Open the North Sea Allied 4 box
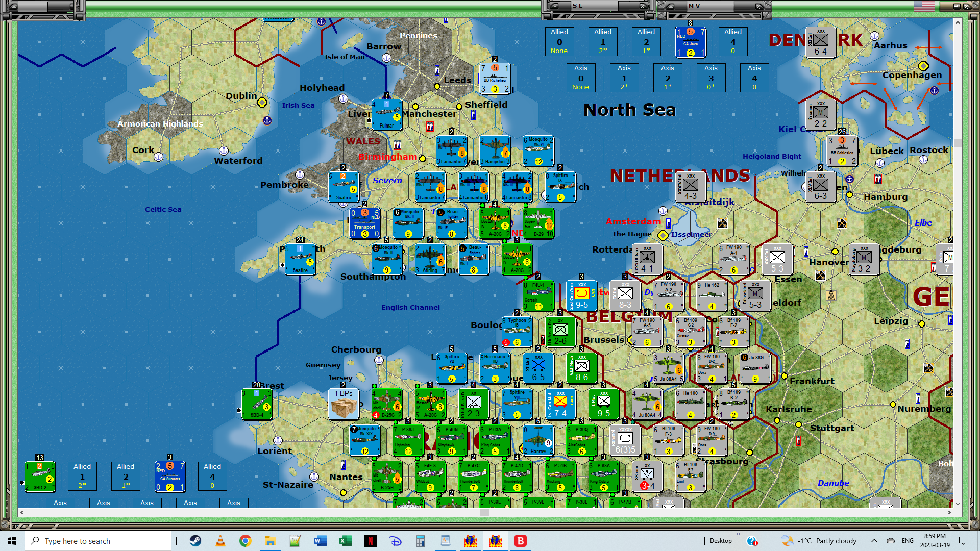 tap(733, 41)
